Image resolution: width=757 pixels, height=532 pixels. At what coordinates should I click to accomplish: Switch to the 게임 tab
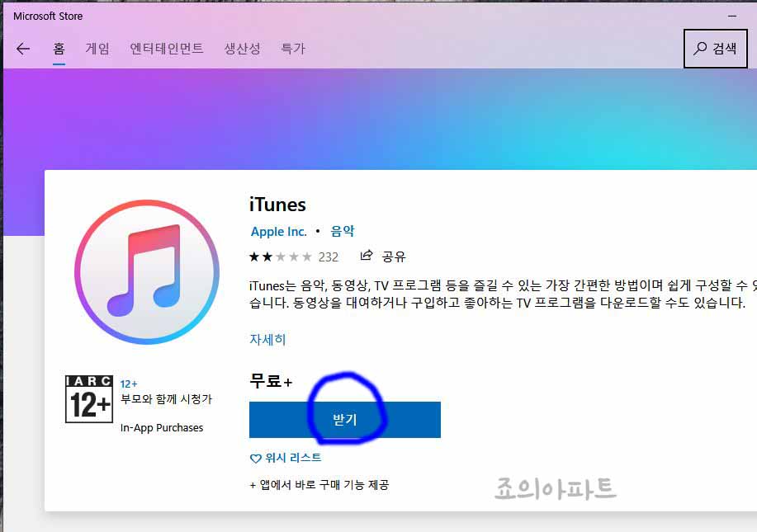click(x=98, y=48)
